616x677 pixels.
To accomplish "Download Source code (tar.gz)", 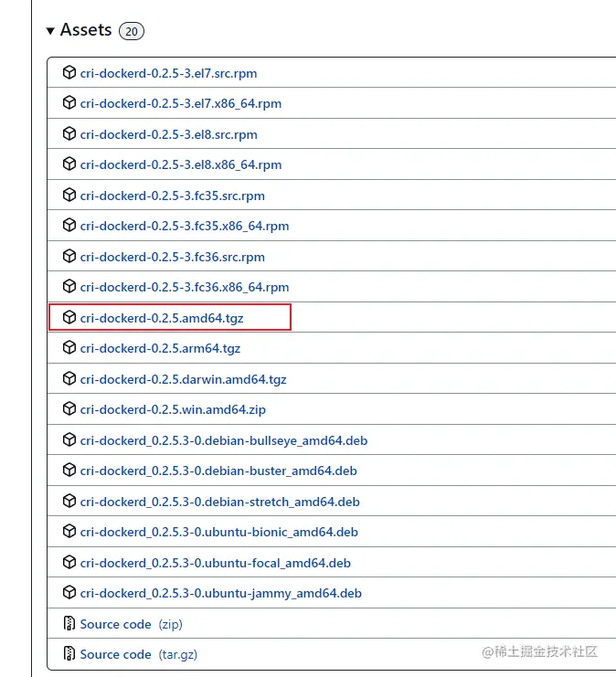I will (139, 654).
